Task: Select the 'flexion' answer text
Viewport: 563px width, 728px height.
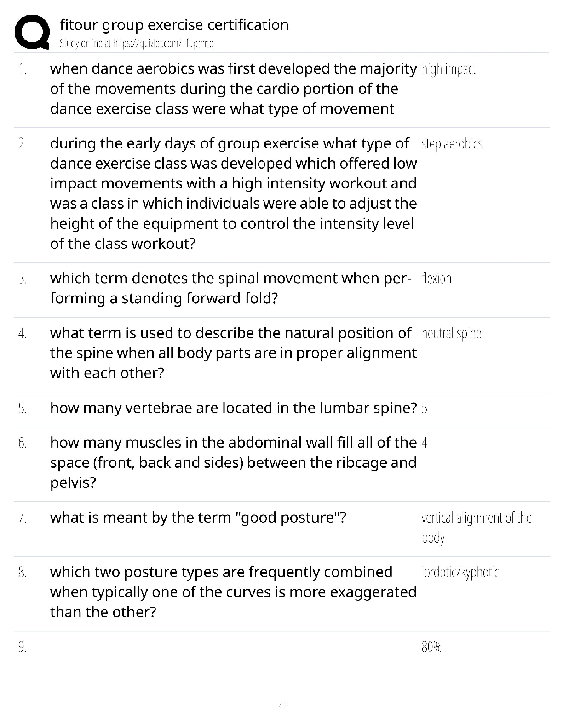Action: coord(436,279)
